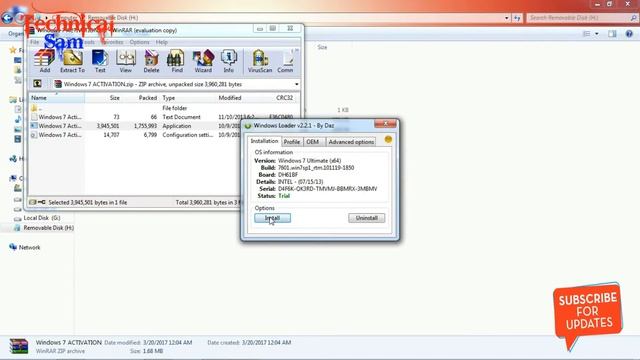Open the archive path dropdown
This screenshot has height=360, width=640.
297,84
